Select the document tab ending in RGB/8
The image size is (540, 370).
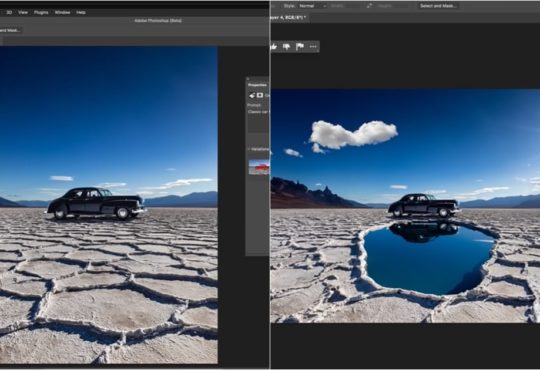pyautogui.click(x=289, y=17)
